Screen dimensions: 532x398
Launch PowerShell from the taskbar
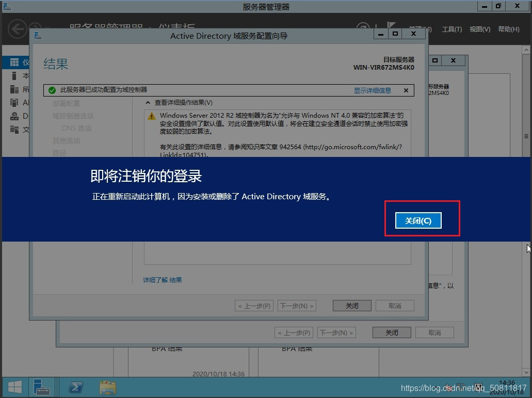[76, 388]
